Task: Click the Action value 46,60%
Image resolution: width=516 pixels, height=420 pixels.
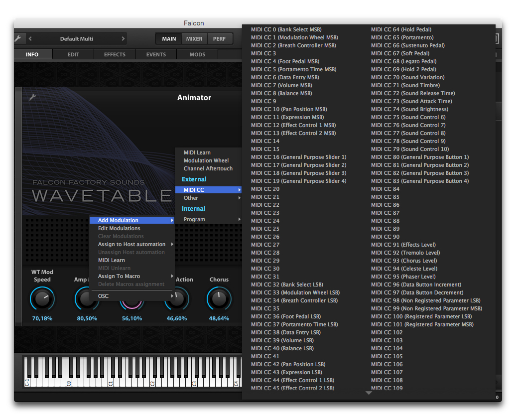Action: click(x=177, y=318)
